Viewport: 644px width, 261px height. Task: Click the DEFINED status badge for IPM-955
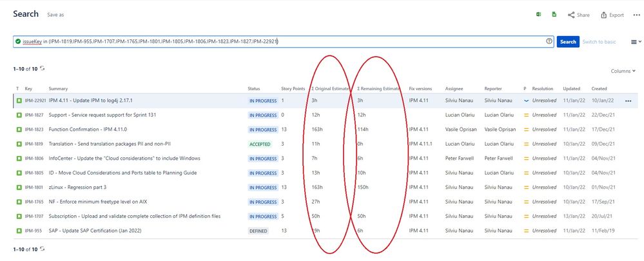(259, 231)
